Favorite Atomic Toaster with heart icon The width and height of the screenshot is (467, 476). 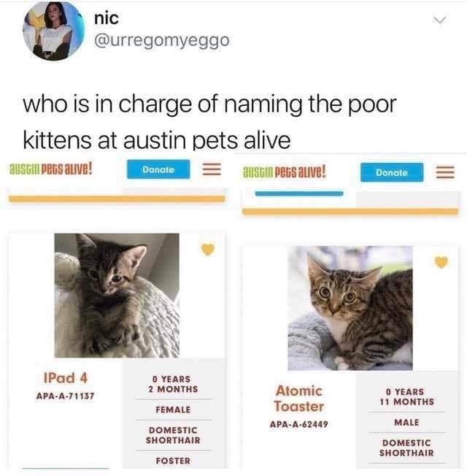441,262
